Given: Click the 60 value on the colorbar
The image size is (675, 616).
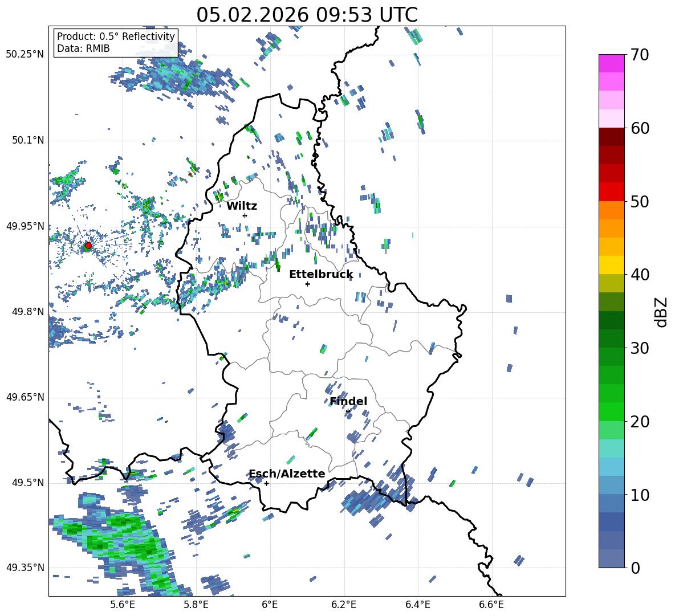Looking at the screenshot, I should [x=639, y=128].
